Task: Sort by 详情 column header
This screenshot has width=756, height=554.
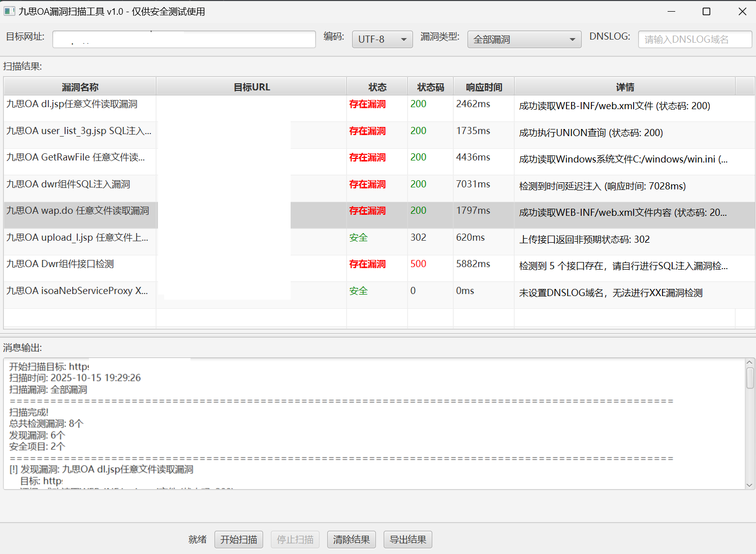Action: 625,87
